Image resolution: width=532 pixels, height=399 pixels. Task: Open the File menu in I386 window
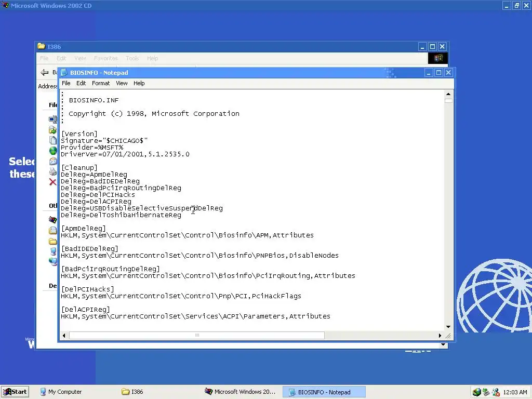(44, 58)
